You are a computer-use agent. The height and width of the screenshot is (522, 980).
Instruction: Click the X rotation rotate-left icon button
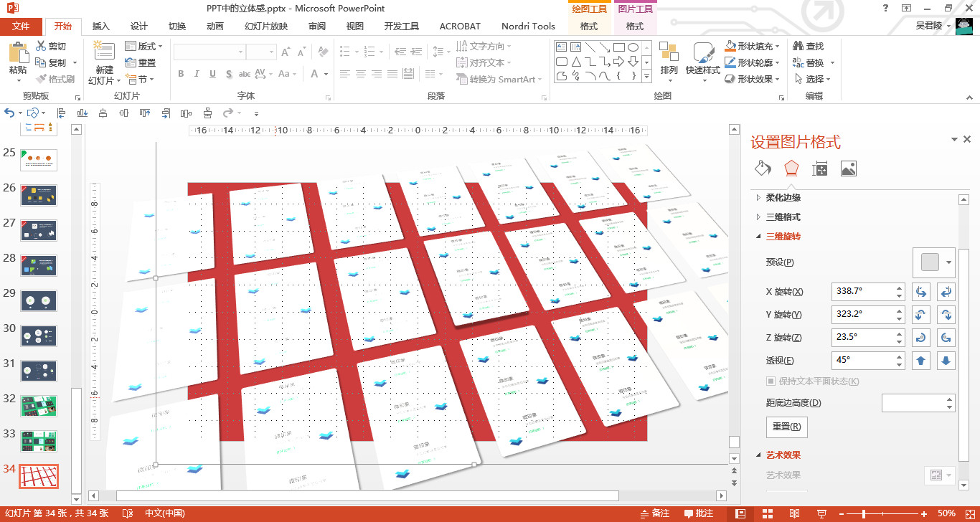point(922,292)
